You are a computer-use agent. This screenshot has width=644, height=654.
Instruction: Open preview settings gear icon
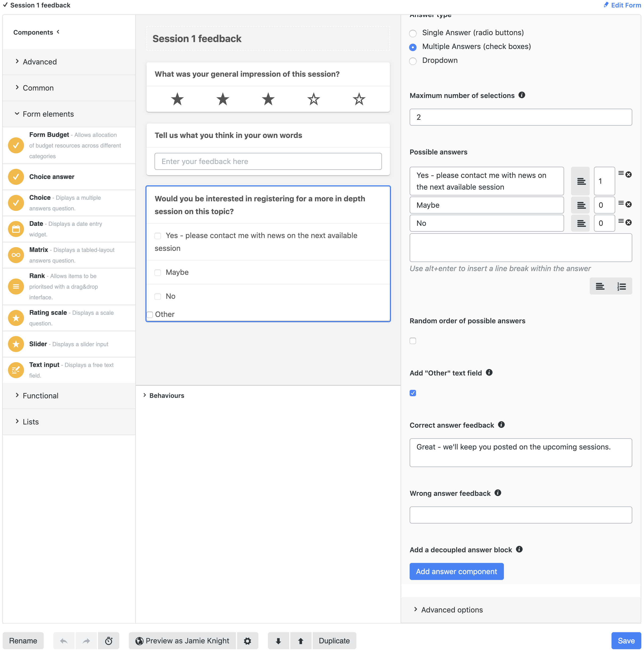(x=248, y=640)
